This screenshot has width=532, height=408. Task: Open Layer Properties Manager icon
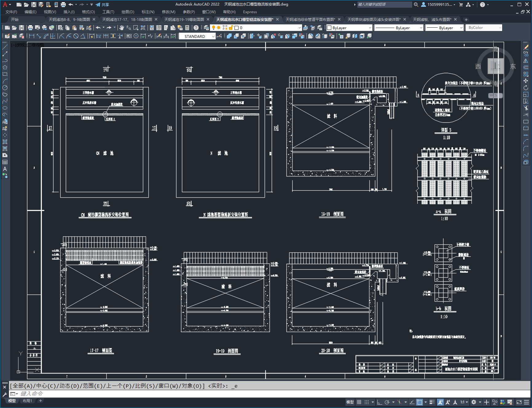[x=206, y=28]
